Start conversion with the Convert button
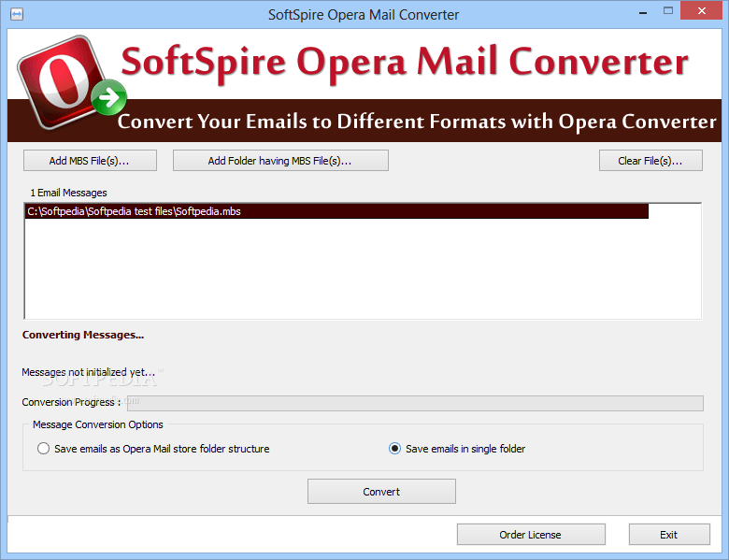Screen dimensions: 729x560 pyautogui.click(x=381, y=492)
